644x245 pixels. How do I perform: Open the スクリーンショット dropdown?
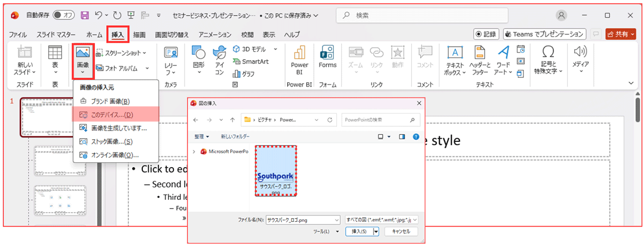point(122,53)
